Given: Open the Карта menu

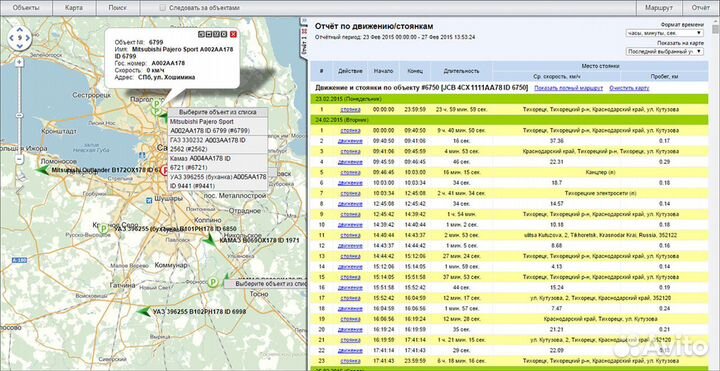Looking at the screenshot, I should tap(74, 8).
